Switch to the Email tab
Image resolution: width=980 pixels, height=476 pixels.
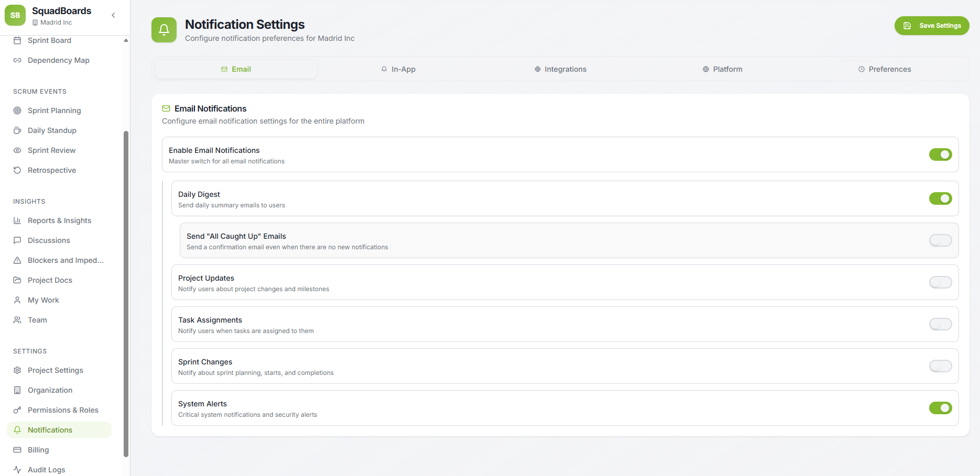236,69
